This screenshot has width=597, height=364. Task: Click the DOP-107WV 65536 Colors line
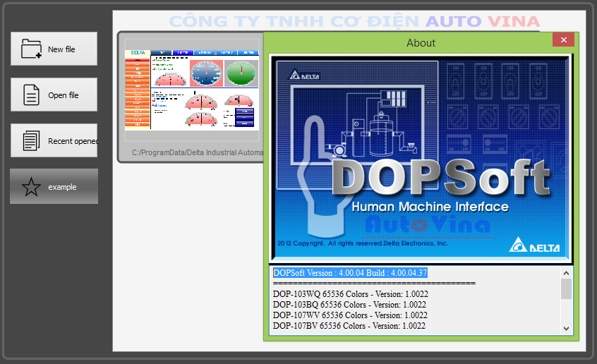350,315
